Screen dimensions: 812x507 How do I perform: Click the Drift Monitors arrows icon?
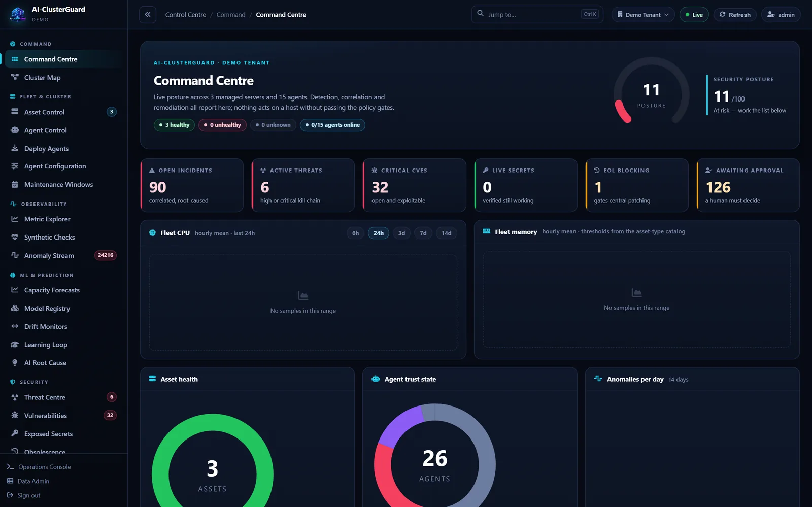(x=15, y=326)
